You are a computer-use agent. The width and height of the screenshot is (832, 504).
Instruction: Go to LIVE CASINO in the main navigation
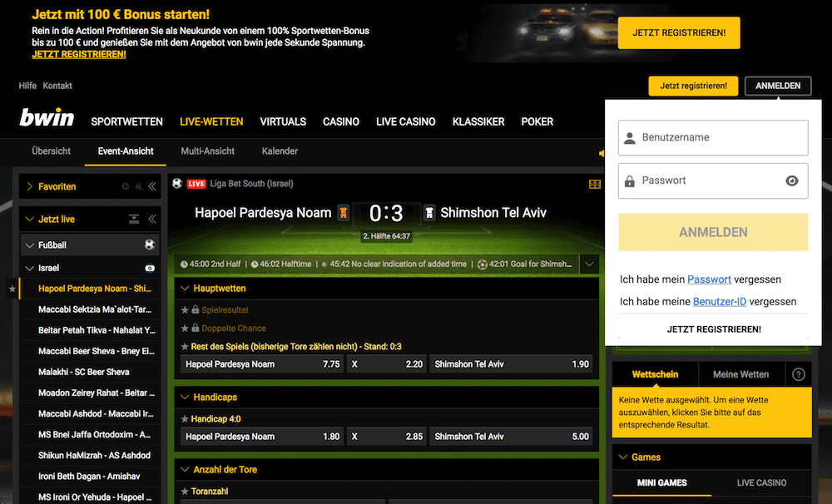[x=406, y=121]
